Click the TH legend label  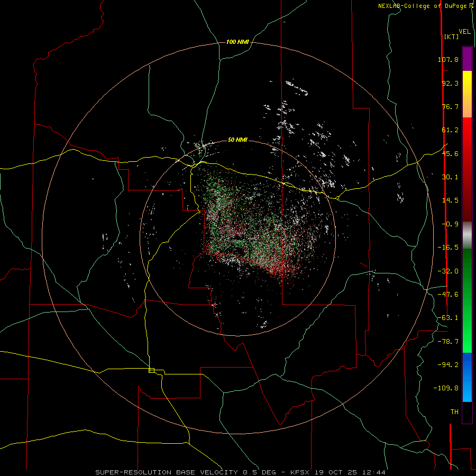click(454, 412)
